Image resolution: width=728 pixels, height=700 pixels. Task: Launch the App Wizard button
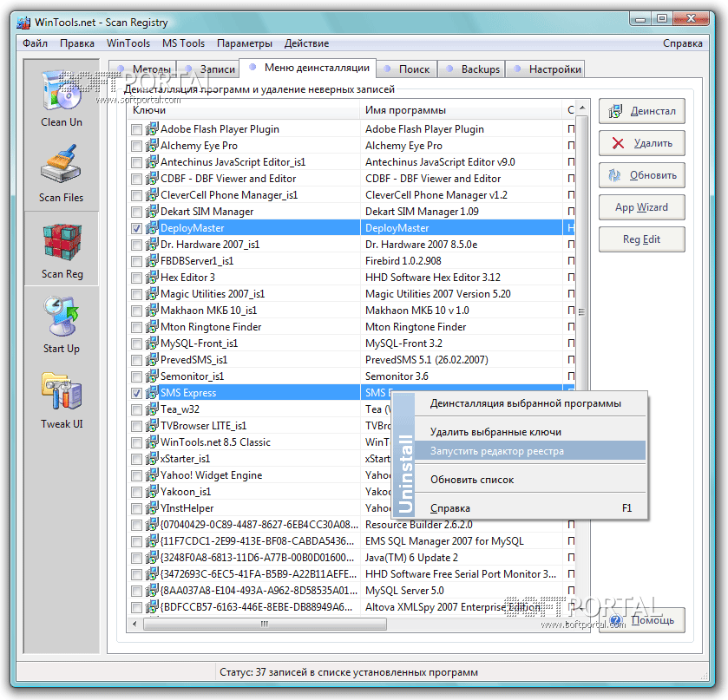641,207
